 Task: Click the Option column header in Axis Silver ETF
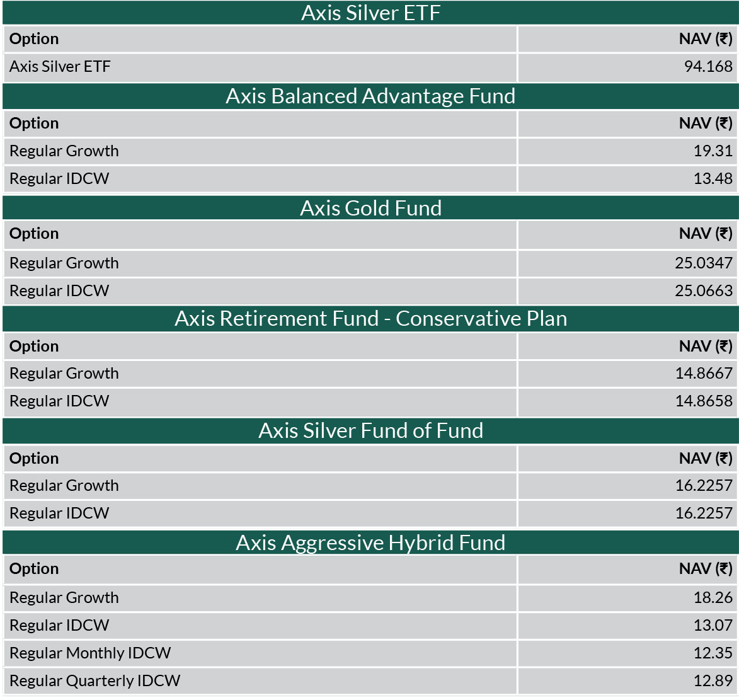click(34, 38)
